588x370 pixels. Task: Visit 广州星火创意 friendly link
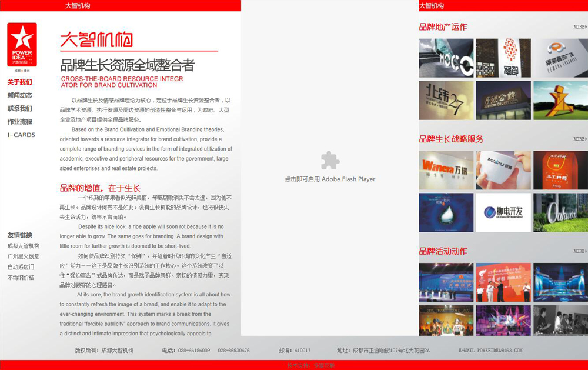[x=24, y=256]
